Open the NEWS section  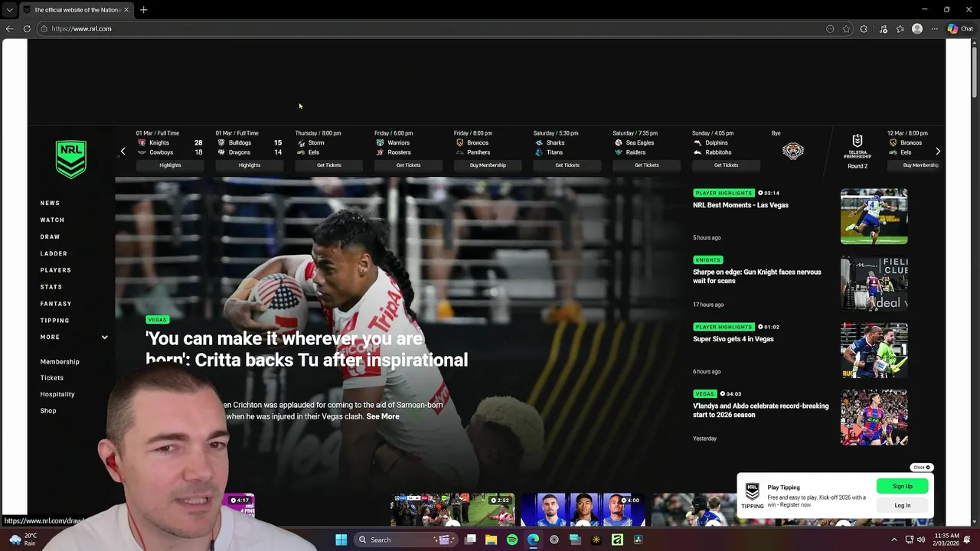(x=50, y=203)
